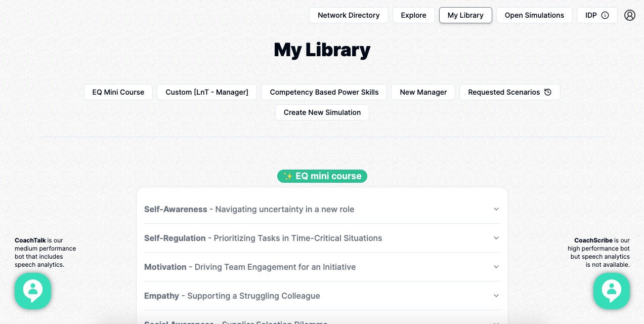644x324 pixels.
Task: Expand the Self-Regulation row chevron
Action: click(x=496, y=238)
